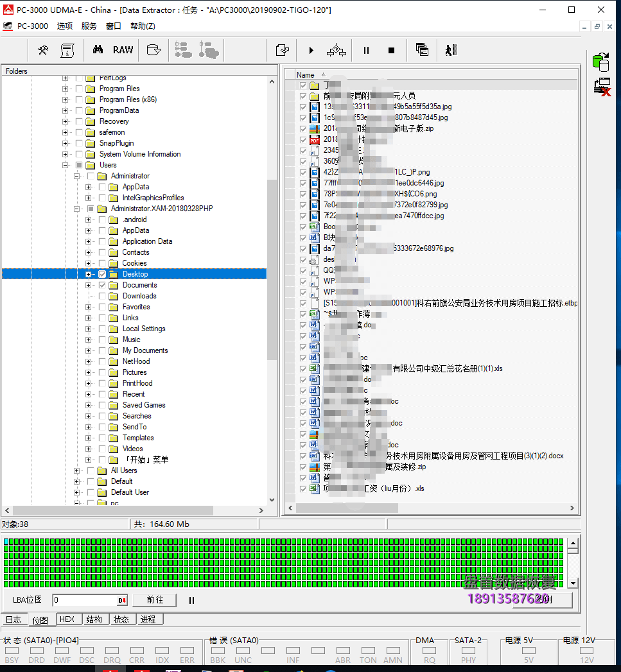Uncheck checkbox for 中级汇总花名册(1)(1).xls
This screenshot has height=672, width=621.
(x=303, y=368)
